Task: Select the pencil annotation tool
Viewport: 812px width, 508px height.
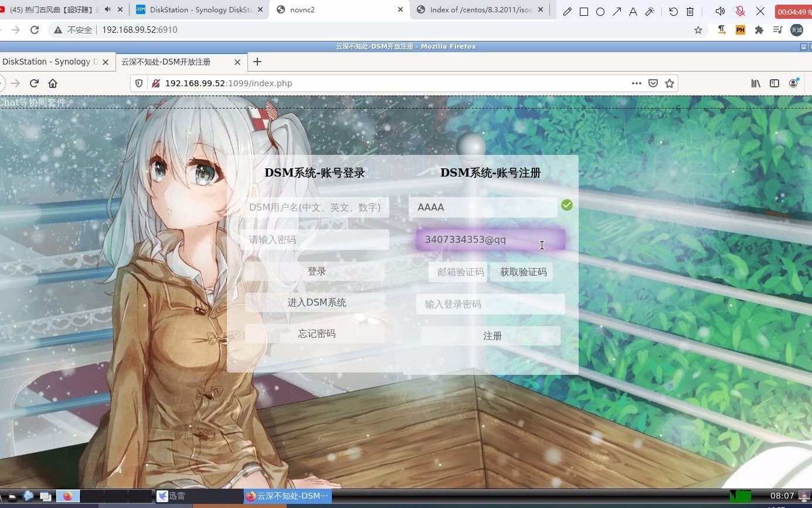Action: (x=567, y=12)
